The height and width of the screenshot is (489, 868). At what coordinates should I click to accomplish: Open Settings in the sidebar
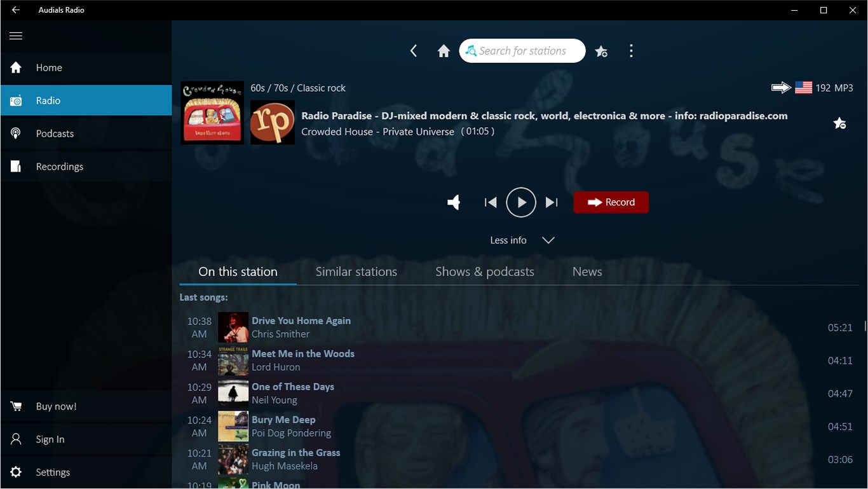pyautogui.click(x=86, y=472)
